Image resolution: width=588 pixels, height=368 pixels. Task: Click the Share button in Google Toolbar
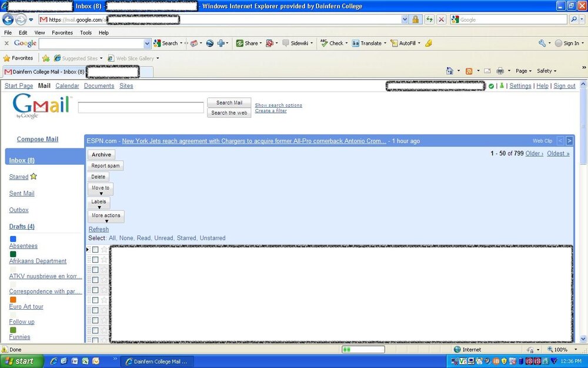[x=247, y=43]
